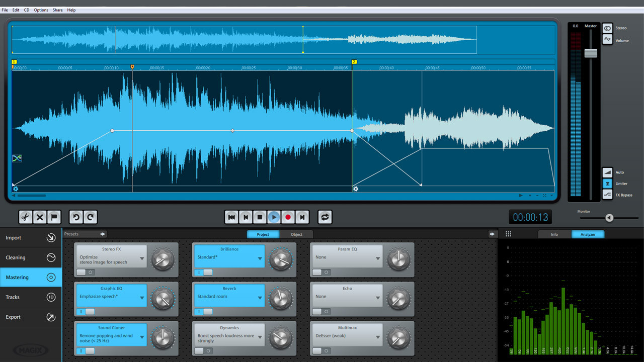The height and width of the screenshot is (362, 644).
Task: Skip to the previous marker
Action: [x=246, y=217]
